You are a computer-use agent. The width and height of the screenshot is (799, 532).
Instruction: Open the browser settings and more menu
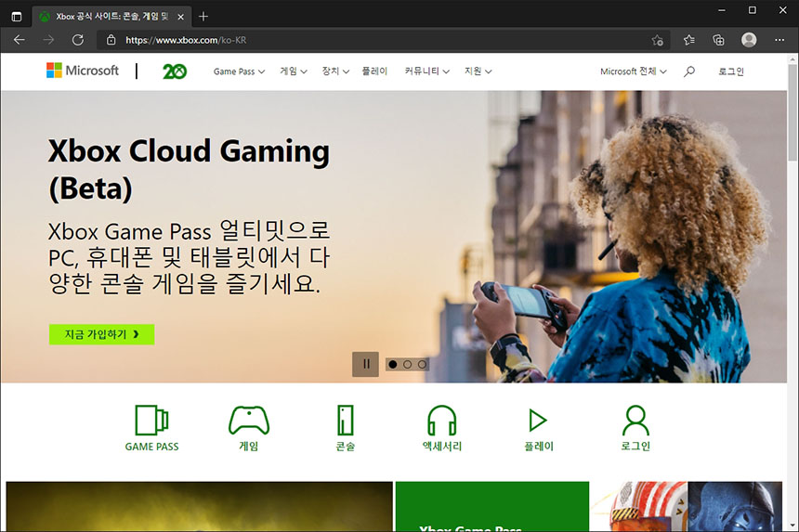[779, 40]
